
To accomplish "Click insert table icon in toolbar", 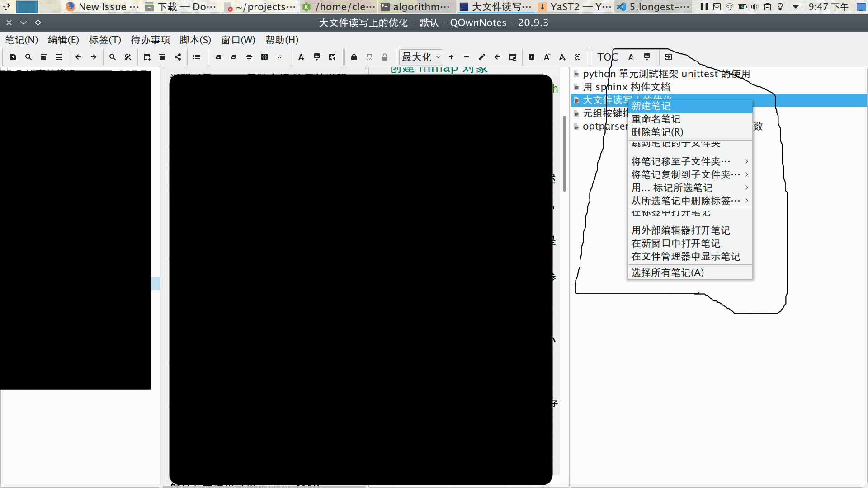I will pyautogui.click(x=332, y=57).
